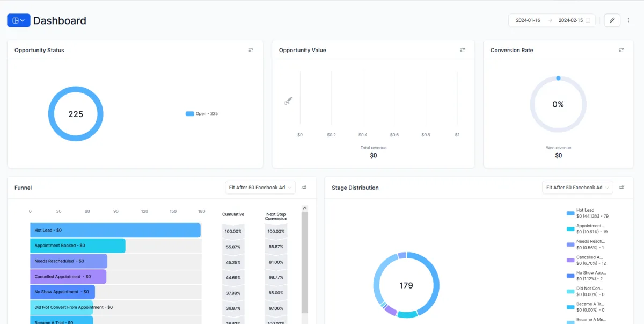
Task: Open Opportunity Status widget filter settings
Action: point(251,50)
